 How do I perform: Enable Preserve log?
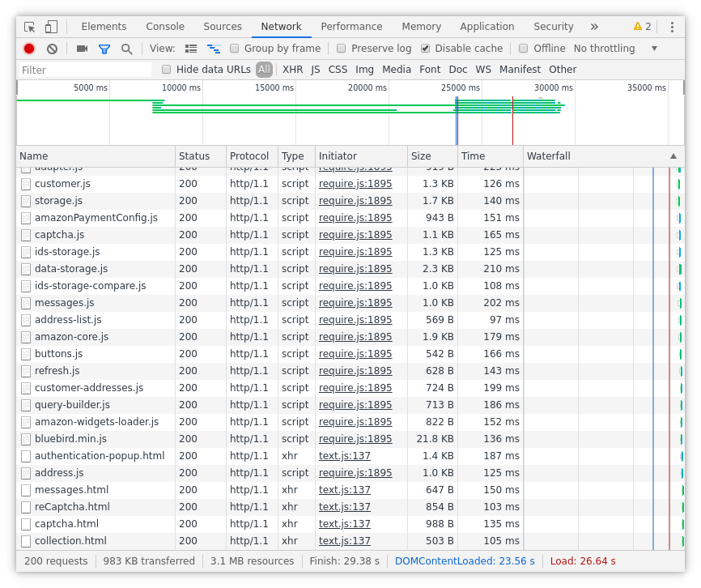[x=341, y=48]
